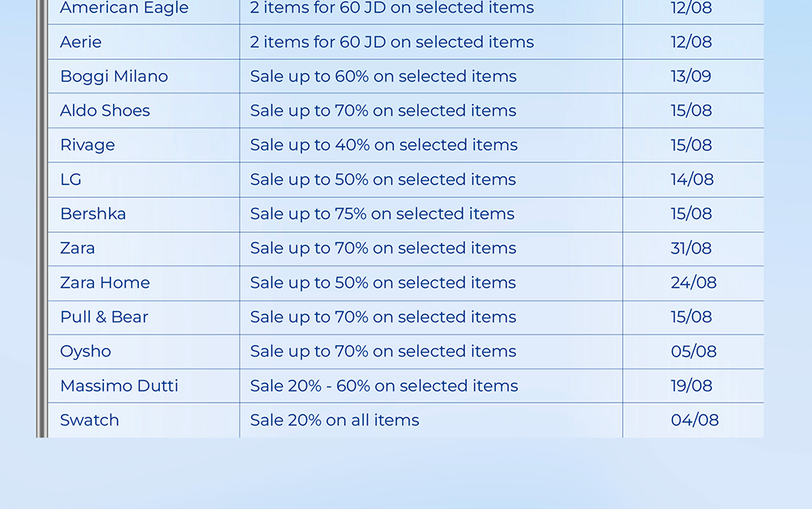Select the 'Sale 20% - 60%' offer text
Viewport: 812px width, 509px height.
[x=384, y=386]
